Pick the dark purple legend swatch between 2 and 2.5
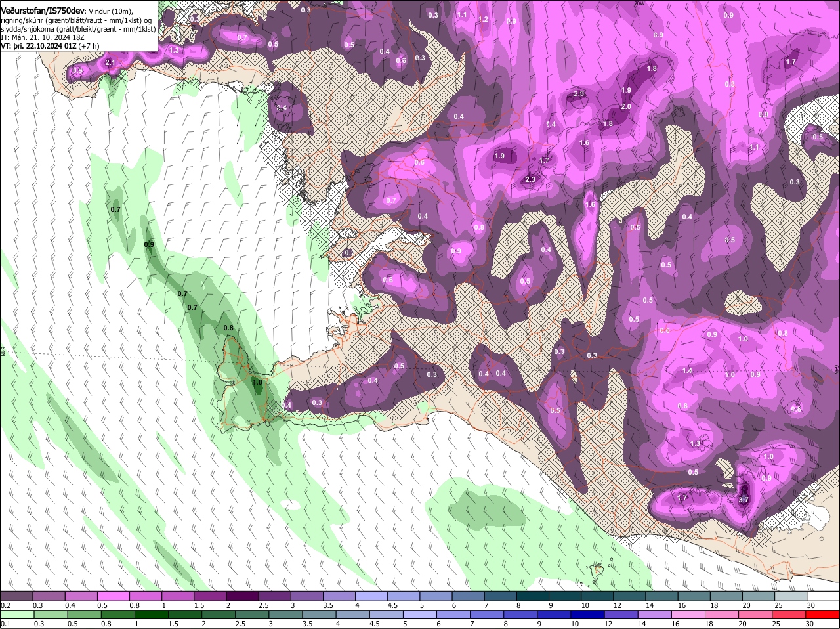This screenshot has height=629, width=840. [x=243, y=595]
